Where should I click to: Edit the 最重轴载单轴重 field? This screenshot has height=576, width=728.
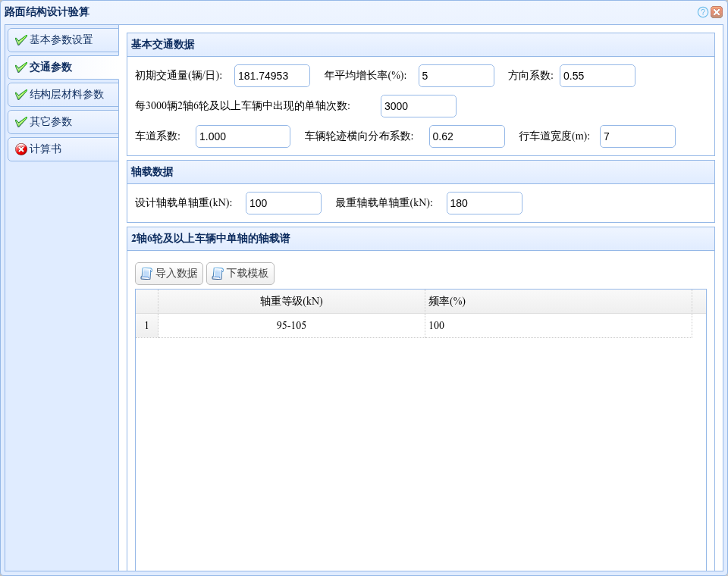pyautogui.click(x=485, y=203)
